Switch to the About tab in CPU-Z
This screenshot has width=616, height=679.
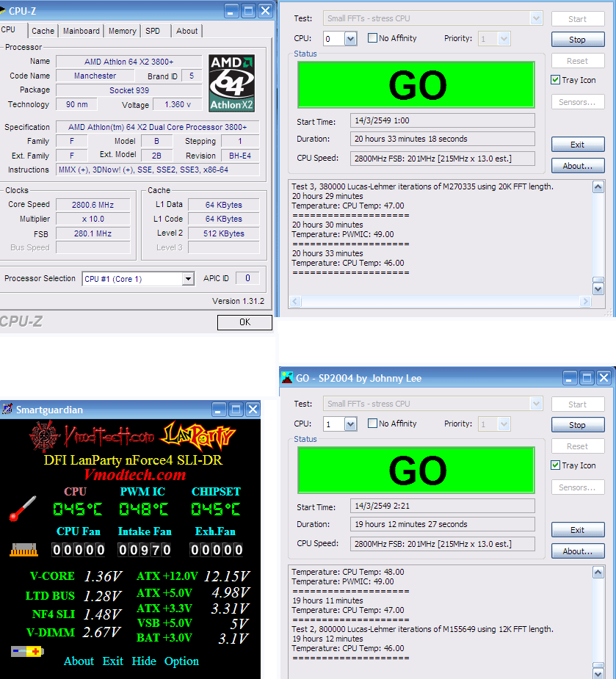coord(186,31)
